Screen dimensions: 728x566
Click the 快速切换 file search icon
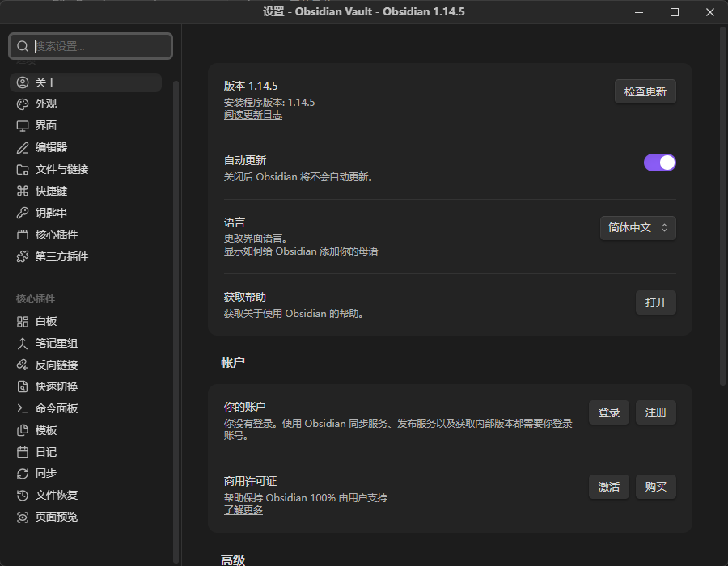coord(23,386)
